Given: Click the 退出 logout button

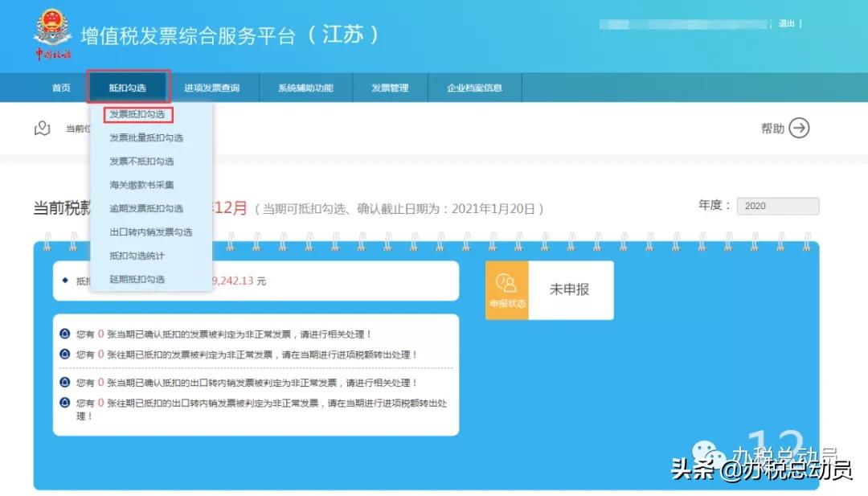Looking at the screenshot, I should click(788, 24).
